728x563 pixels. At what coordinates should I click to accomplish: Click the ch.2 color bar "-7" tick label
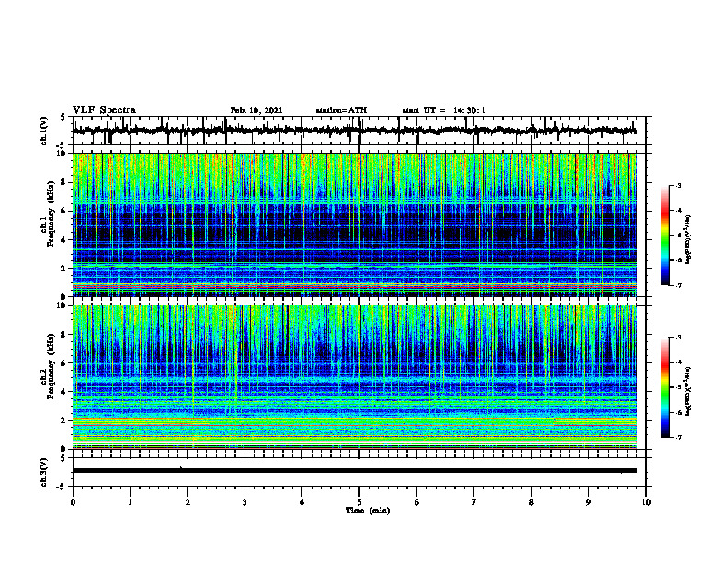pos(678,438)
